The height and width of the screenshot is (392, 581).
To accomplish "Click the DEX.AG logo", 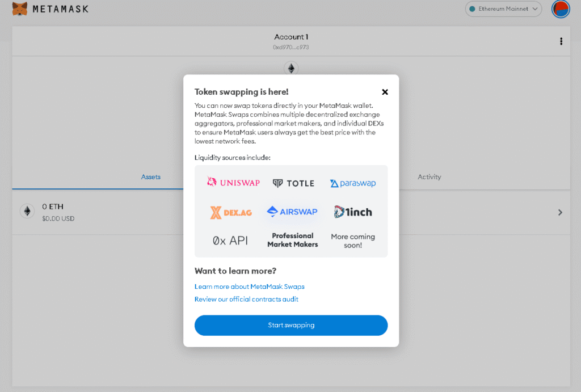I will 231,212.
